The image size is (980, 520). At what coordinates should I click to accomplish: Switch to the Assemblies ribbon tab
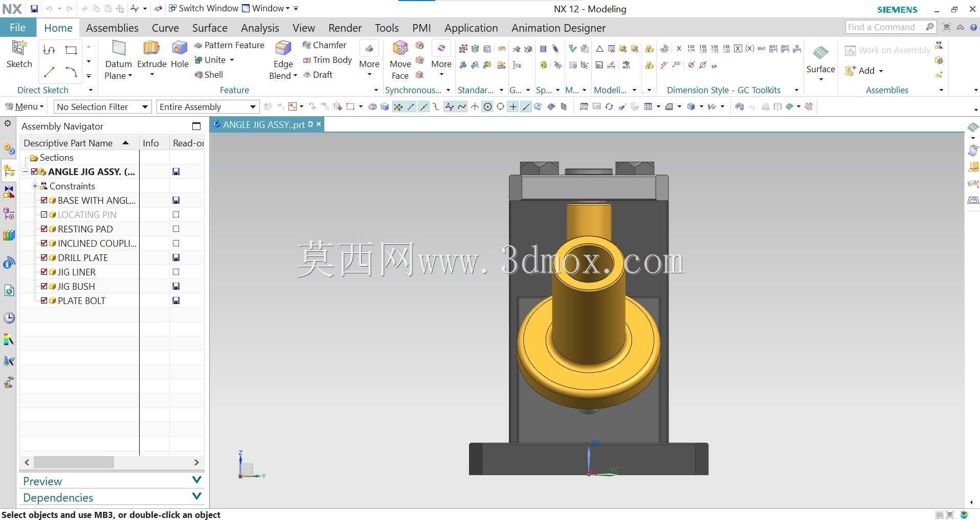click(112, 28)
